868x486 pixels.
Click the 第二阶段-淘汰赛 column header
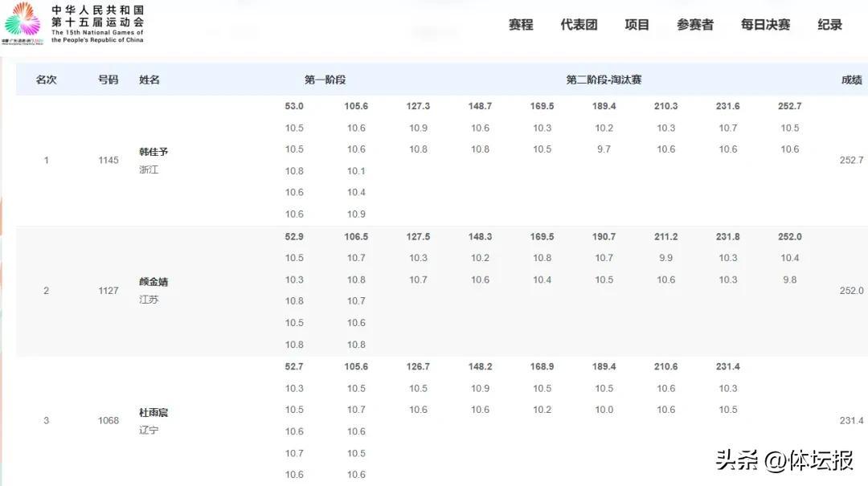pos(604,80)
